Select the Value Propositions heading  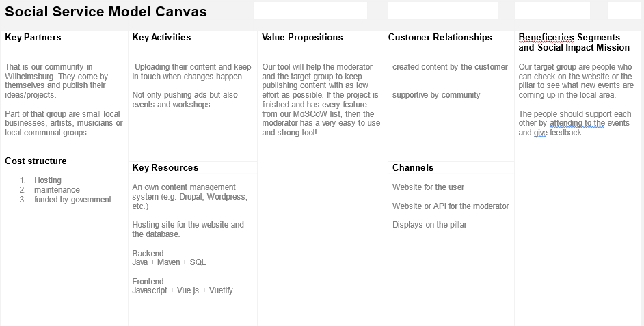click(x=302, y=38)
